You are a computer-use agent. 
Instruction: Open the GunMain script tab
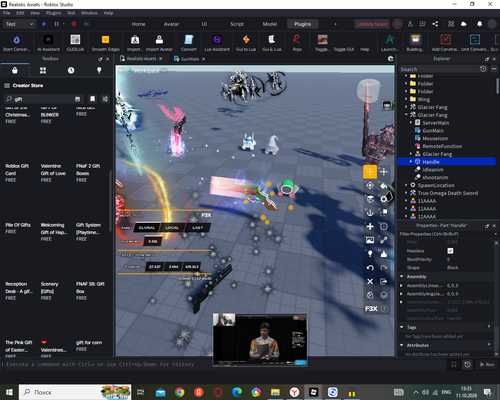(190, 59)
